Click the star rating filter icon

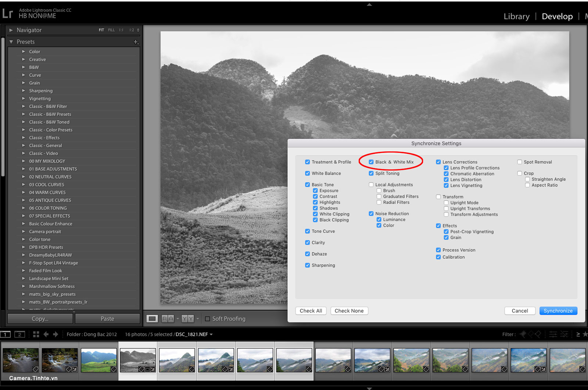pyautogui.click(x=585, y=334)
